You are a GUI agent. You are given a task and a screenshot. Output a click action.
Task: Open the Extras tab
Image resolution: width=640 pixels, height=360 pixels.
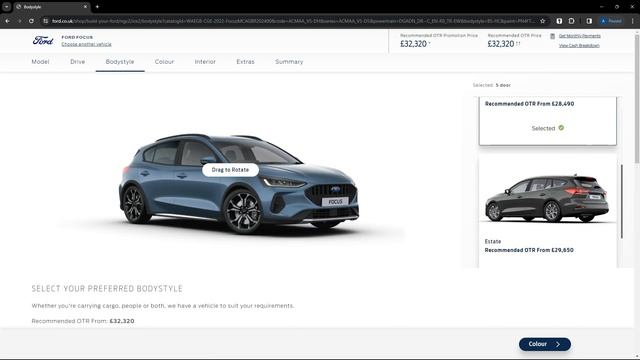tap(245, 62)
